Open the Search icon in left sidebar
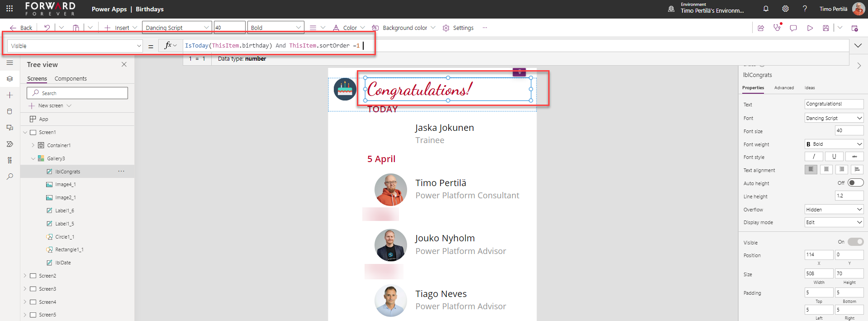The height and width of the screenshot is (321, 868). (x=9, y=177)
